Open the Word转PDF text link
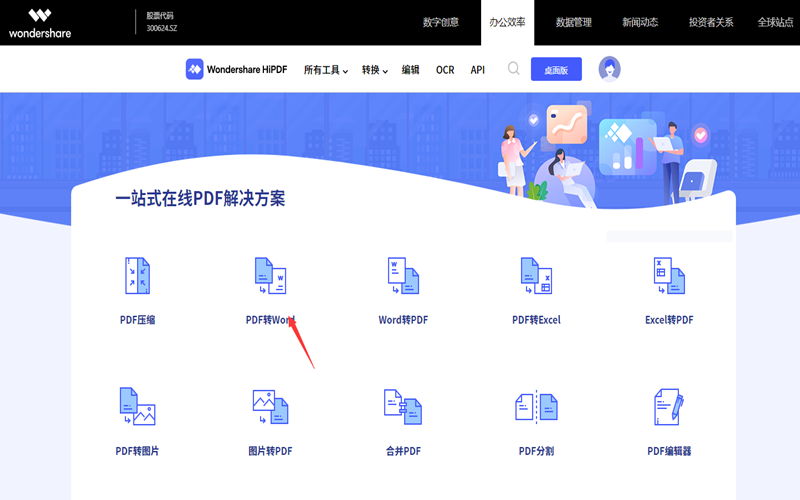800x500 pixels. pyautogui.click(x=403, y=320)
